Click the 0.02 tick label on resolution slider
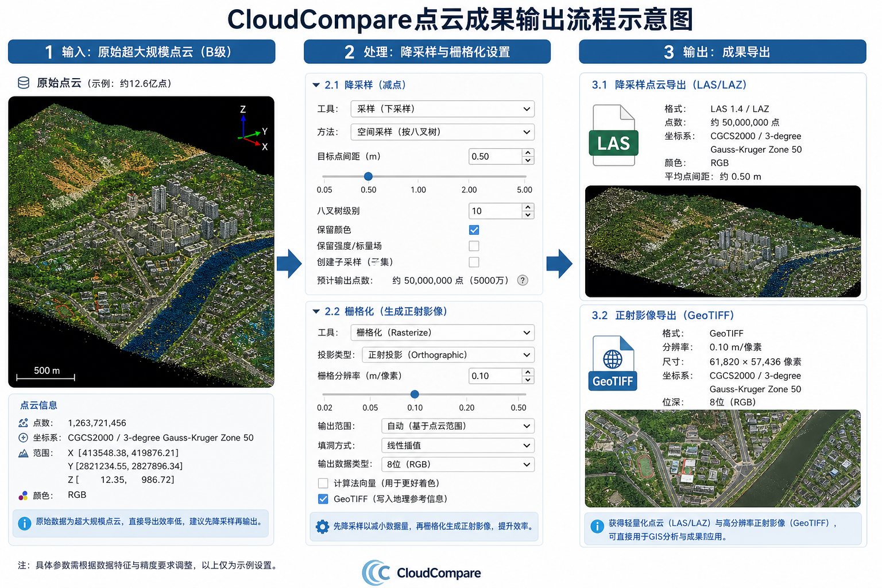The image size is (882, 588). (324, 408)
